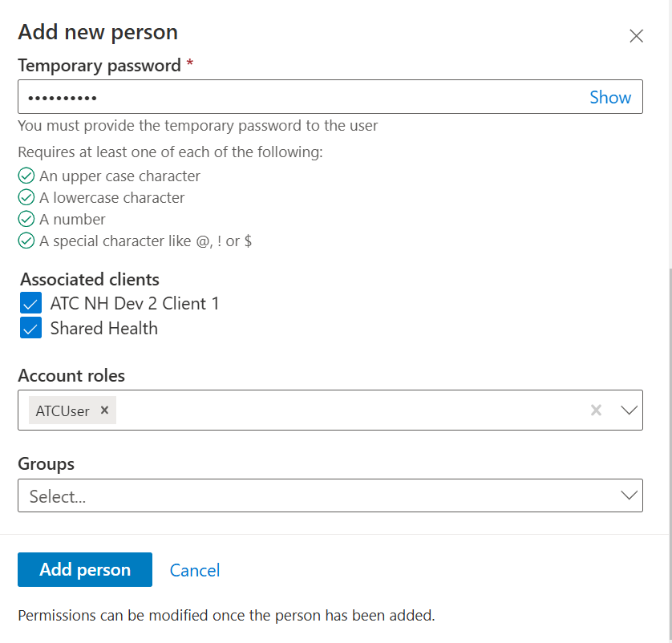Show the temporary password
The height and width of the screenshot is (643, 672).
point(610,97)
